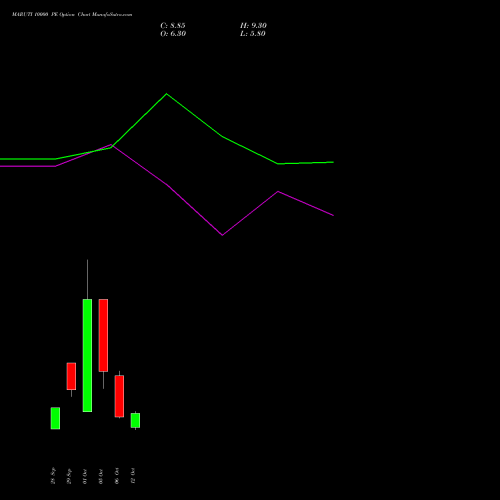
Task: Click the peak of the green line
Action: 167,94
